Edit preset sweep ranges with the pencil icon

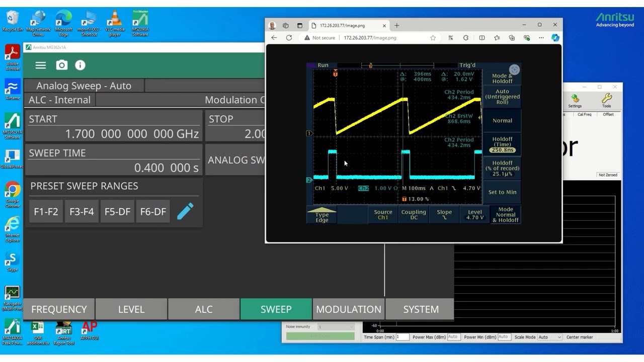pos(185,211)
